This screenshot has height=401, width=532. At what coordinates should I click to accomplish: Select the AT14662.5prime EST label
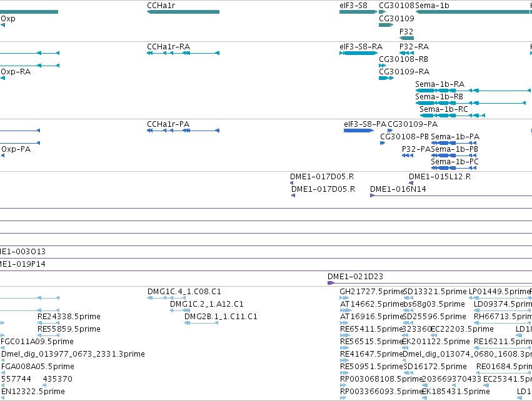[x=371, y=304]
